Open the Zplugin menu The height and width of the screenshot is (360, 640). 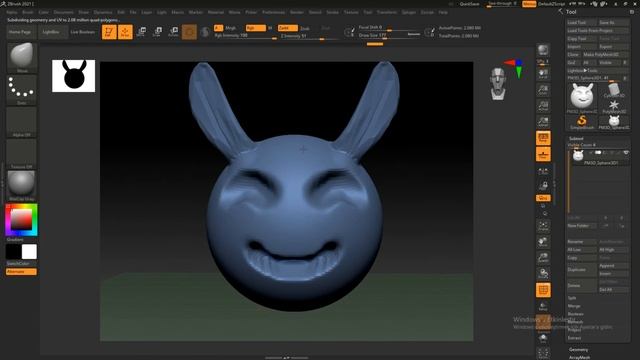[x=409, y=12]
